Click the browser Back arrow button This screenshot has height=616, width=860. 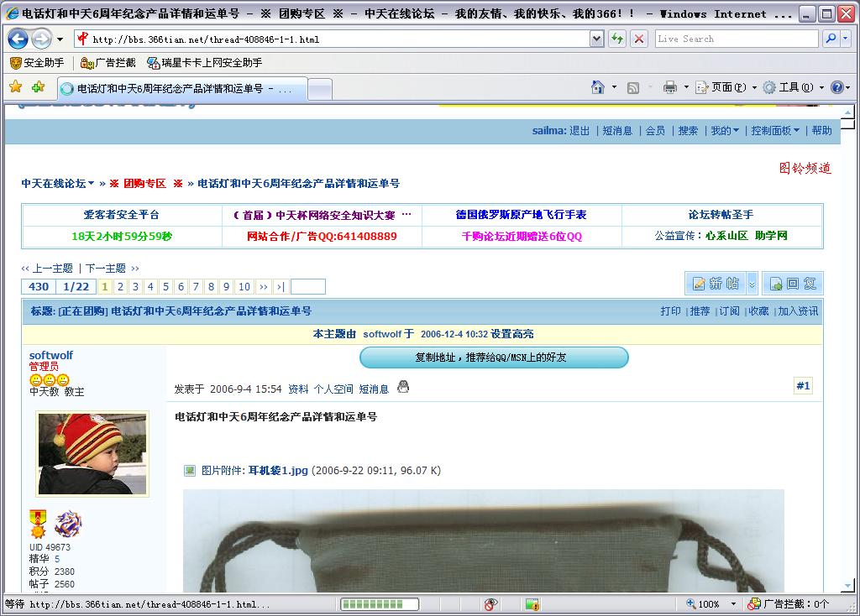18,39
